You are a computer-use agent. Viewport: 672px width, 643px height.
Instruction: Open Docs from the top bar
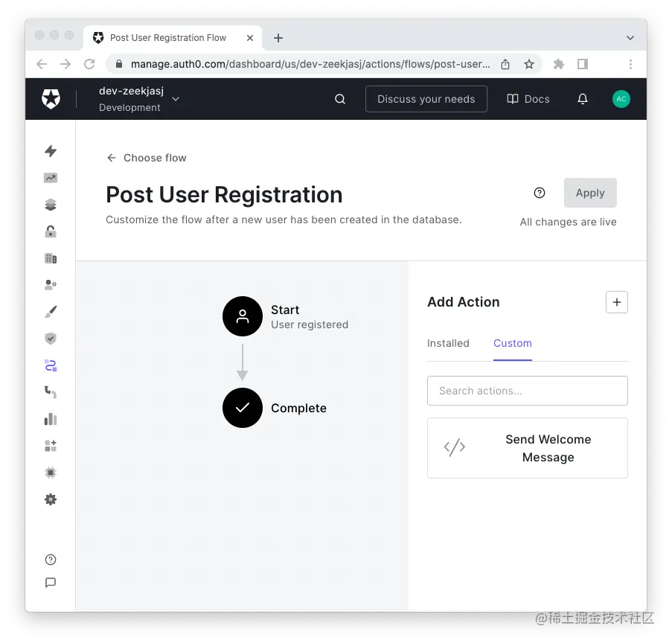528,98
